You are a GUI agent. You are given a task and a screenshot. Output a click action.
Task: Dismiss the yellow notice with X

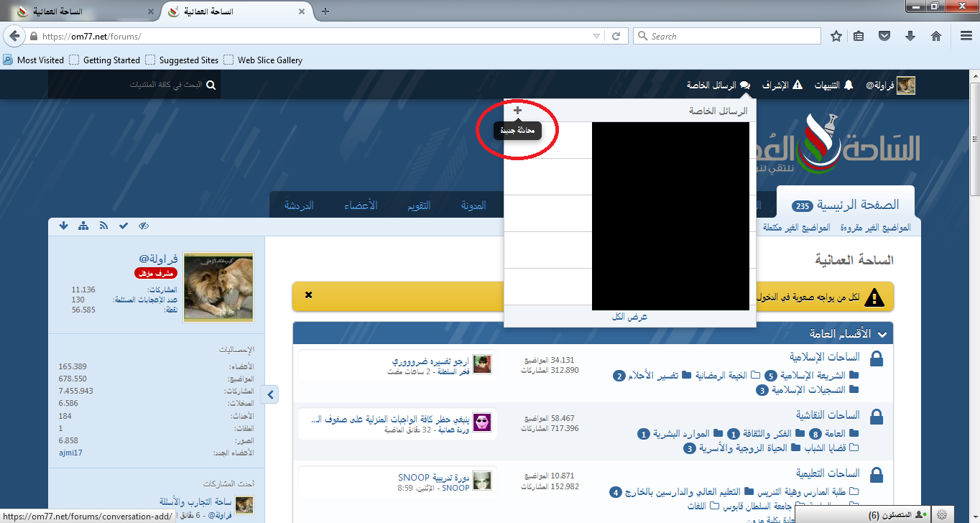point(308,295)
